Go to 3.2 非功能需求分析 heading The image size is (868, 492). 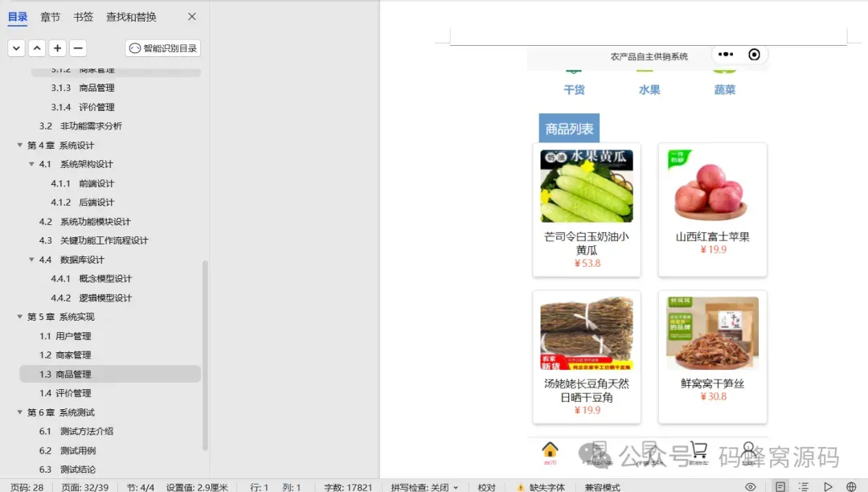[81, 126]
